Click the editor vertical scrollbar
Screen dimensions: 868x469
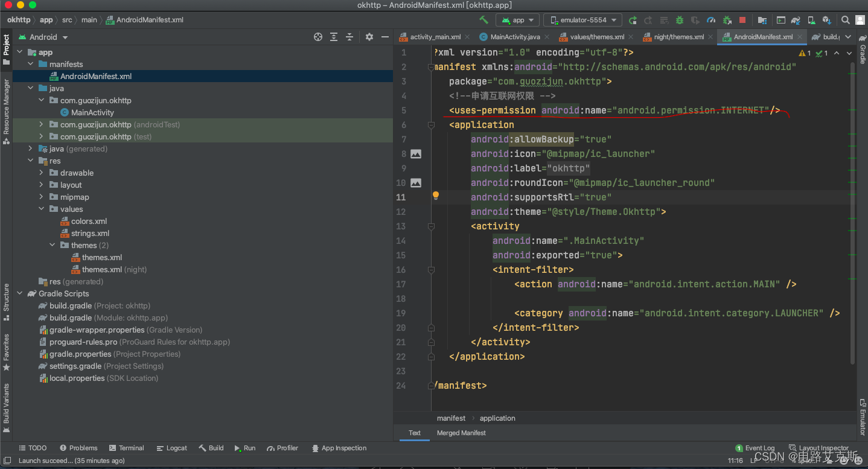click(852, 211)
